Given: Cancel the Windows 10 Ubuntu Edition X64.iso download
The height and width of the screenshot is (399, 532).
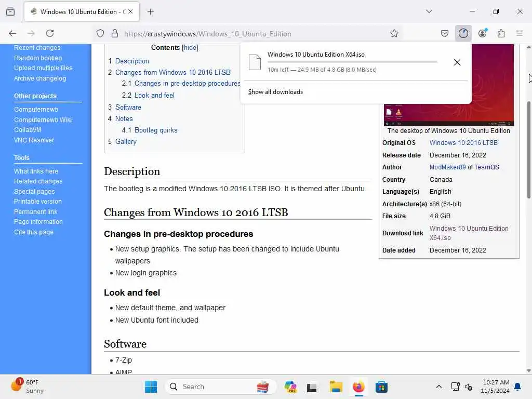Looking at the screenshot, I should [457, 62].
